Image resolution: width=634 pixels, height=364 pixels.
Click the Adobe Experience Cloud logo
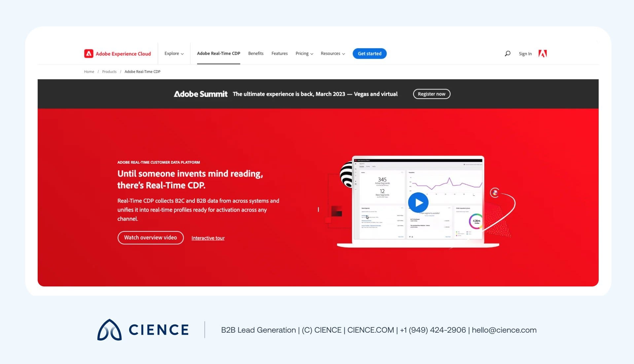[x=118, y=53]
